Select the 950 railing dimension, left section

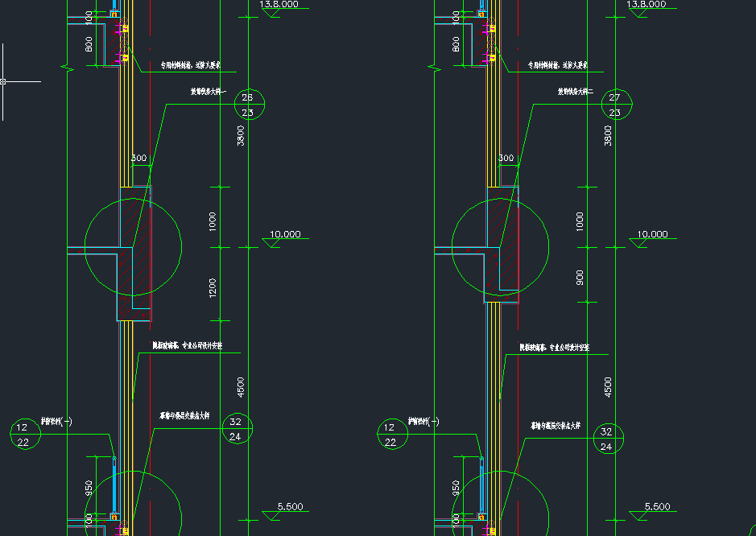[89, 488]
